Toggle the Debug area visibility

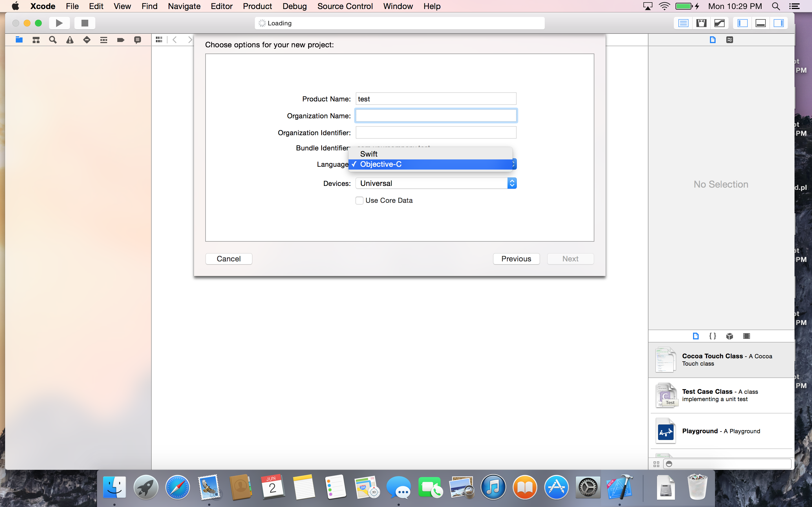760,23
